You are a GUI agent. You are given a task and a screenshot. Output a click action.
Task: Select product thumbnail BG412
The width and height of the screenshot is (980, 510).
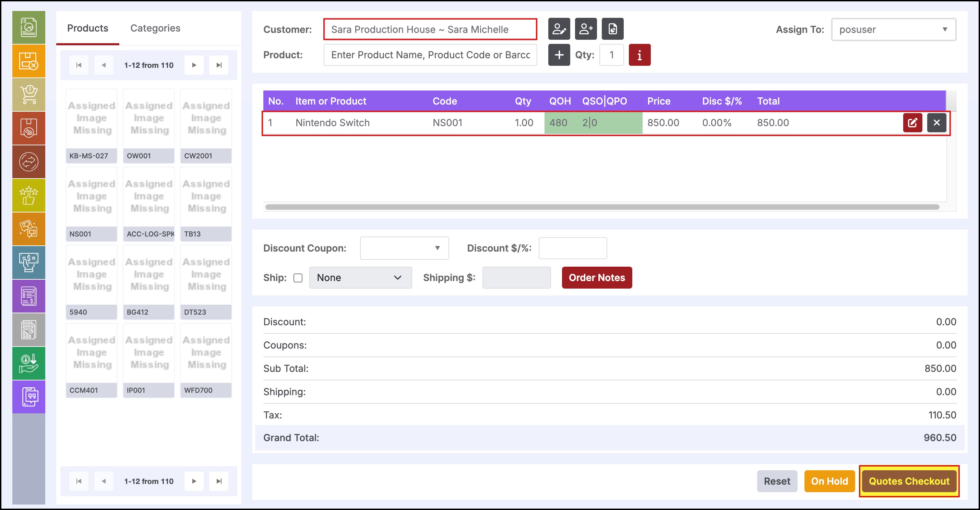(x=149, y=282)
